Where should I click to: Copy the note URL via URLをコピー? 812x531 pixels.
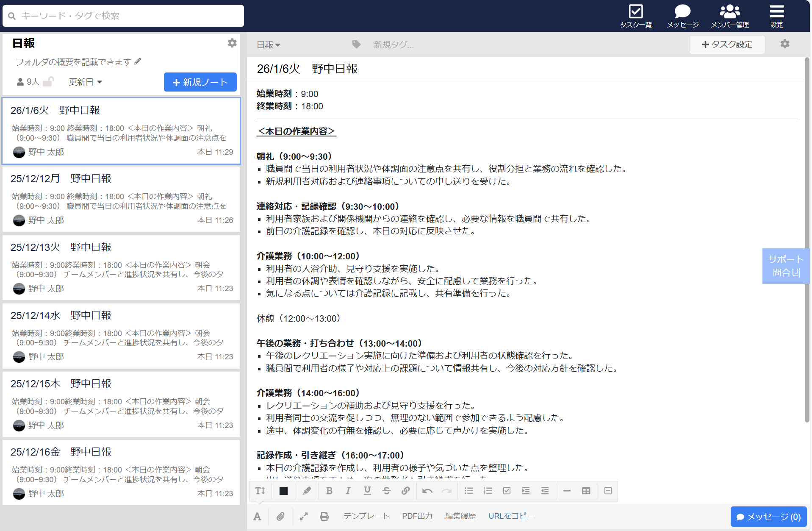click(511, 516)
